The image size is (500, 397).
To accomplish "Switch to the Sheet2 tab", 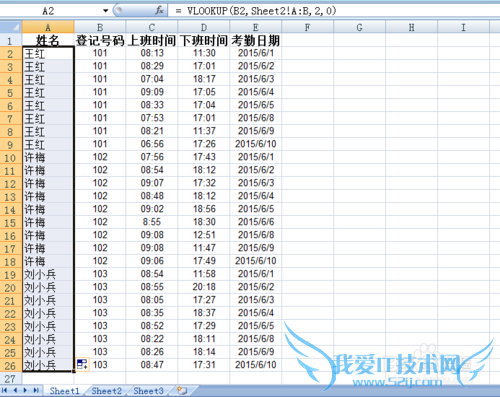I will pyautogui.click(x=106, y=391).
